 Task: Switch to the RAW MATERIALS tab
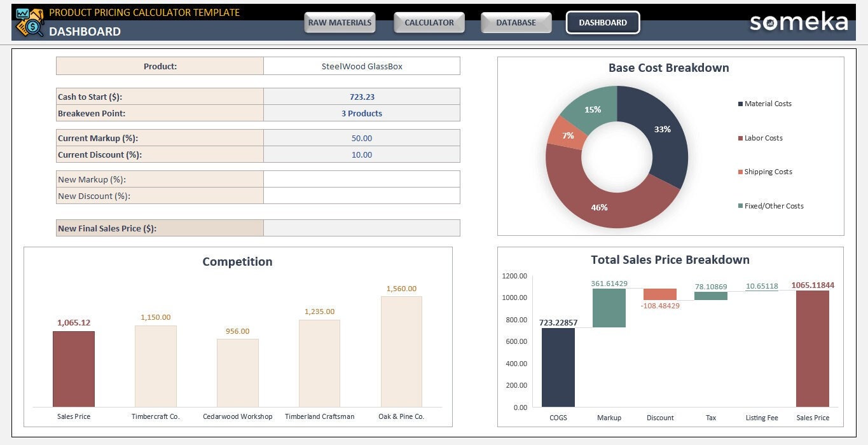pos(340,22)
